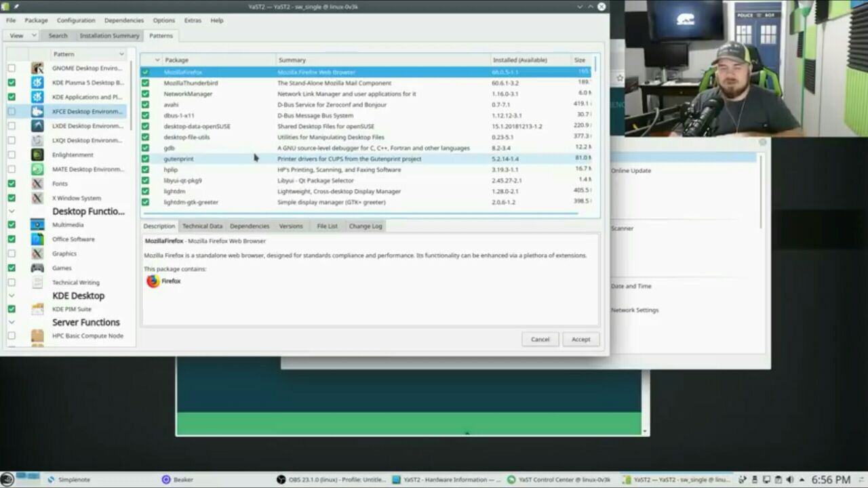Click the XFCE Desktop Environment mouse icon
This screenshot has height=488, width=868.
38,111
